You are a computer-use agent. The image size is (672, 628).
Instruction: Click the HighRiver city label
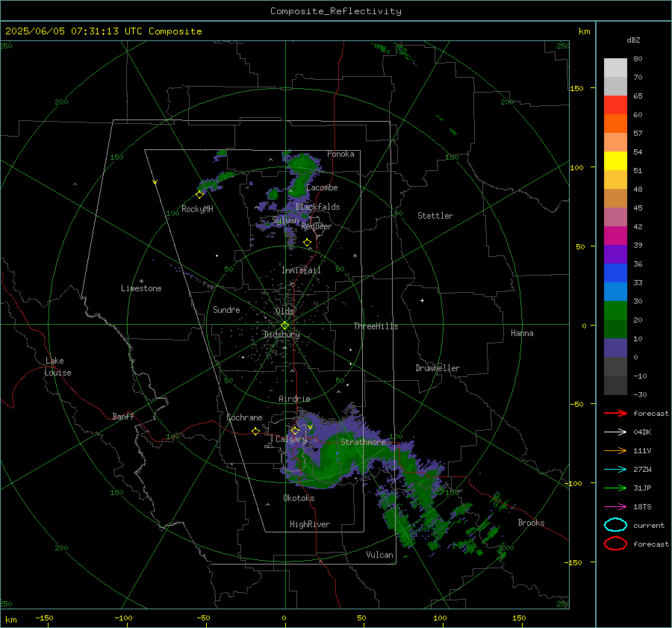[310, 524]
